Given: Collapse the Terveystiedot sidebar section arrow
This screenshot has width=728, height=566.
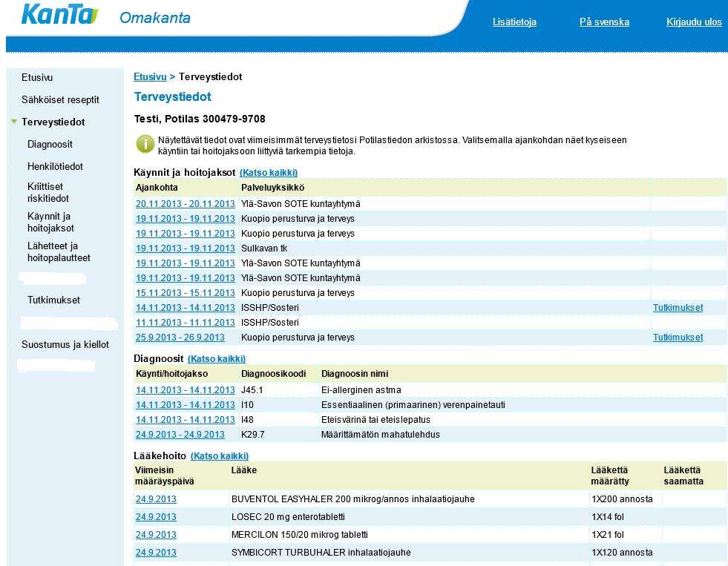Looking at the screenshot, I should coord(14,122).
